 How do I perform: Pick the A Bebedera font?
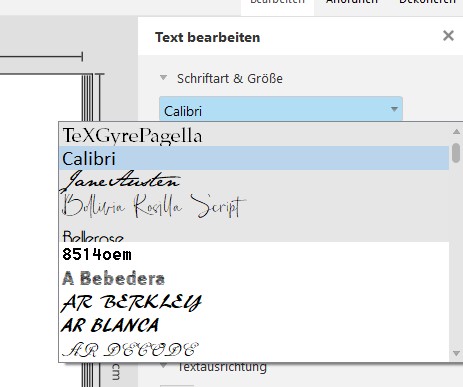tap(254, 278)
